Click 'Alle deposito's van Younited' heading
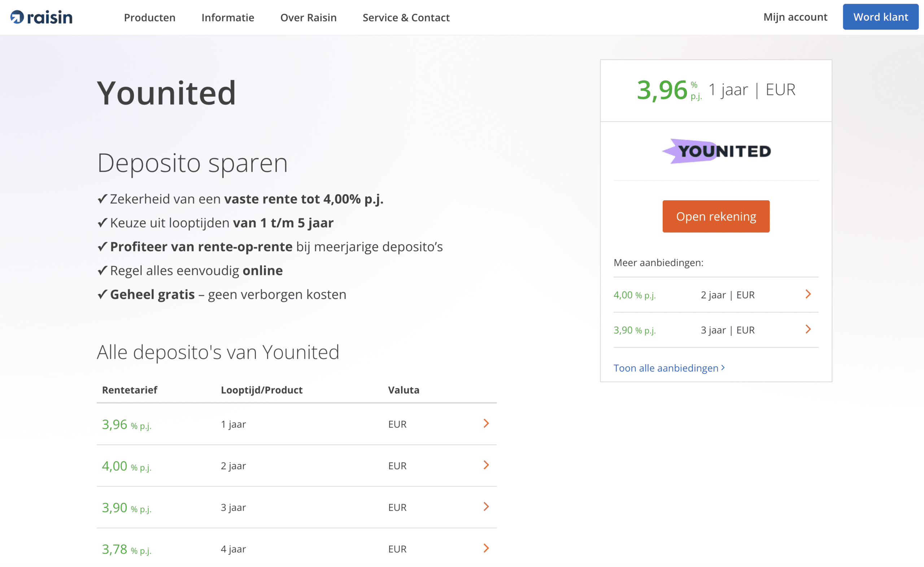This screenshot has height=567, width=924. 218,352
